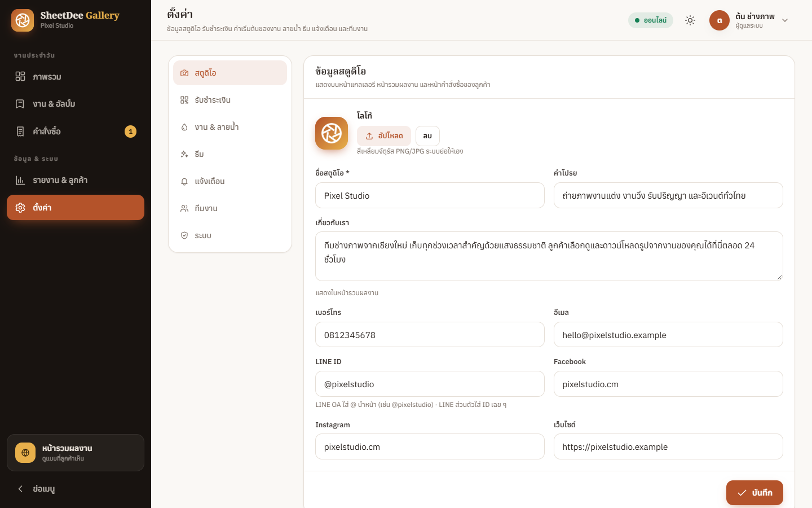Open คำสั่งซื้อ orders page
This screenshot has height=508, width=812.
pos(76,132)
